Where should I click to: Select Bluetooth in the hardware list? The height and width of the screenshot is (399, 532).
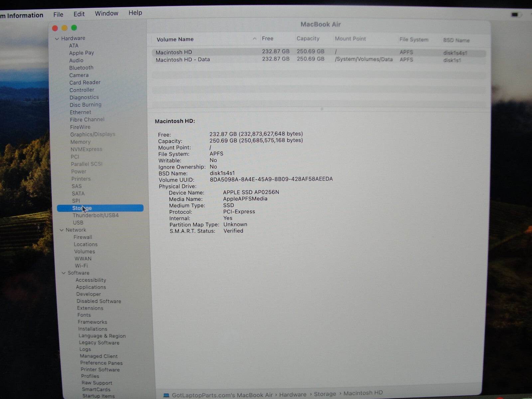81,68
